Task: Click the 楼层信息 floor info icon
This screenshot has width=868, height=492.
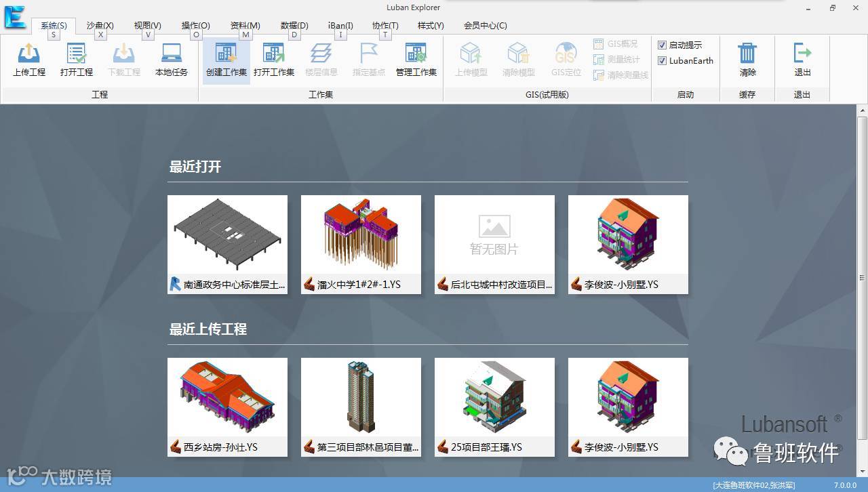Action: [321, 60]
